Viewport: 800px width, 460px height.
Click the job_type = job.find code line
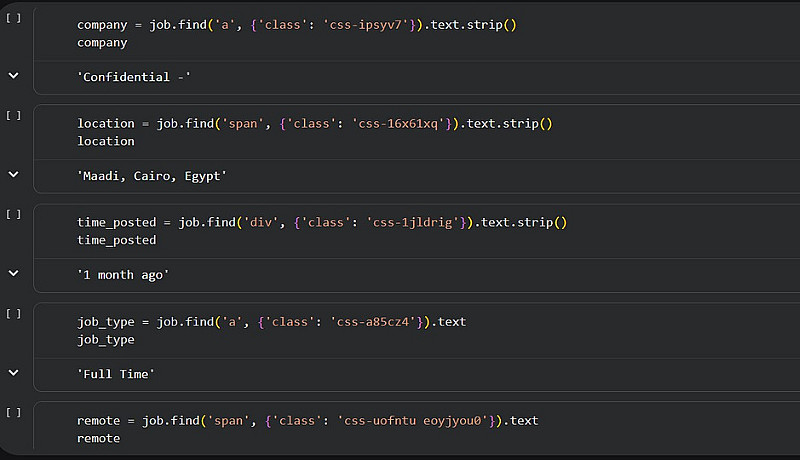click(x=271, y=322)
